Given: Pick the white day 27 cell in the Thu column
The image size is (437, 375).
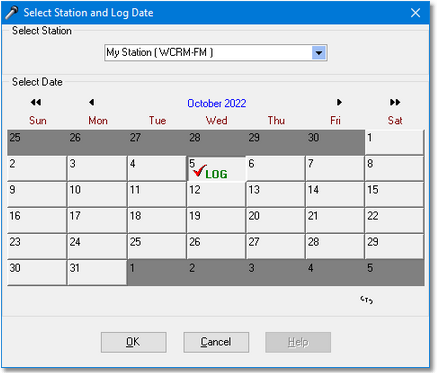Looking at the screenshot, I should pos(275,246).
